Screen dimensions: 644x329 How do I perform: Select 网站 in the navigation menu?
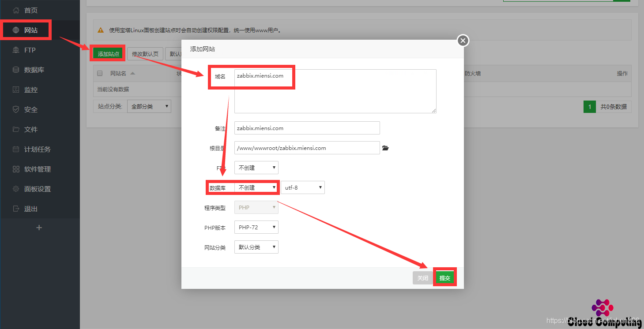(x=26, y=29)
